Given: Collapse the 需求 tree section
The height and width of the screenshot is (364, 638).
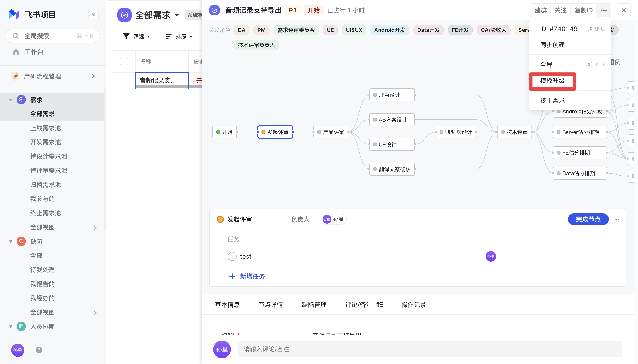Looking at the screenshot, I should (10, 100).
